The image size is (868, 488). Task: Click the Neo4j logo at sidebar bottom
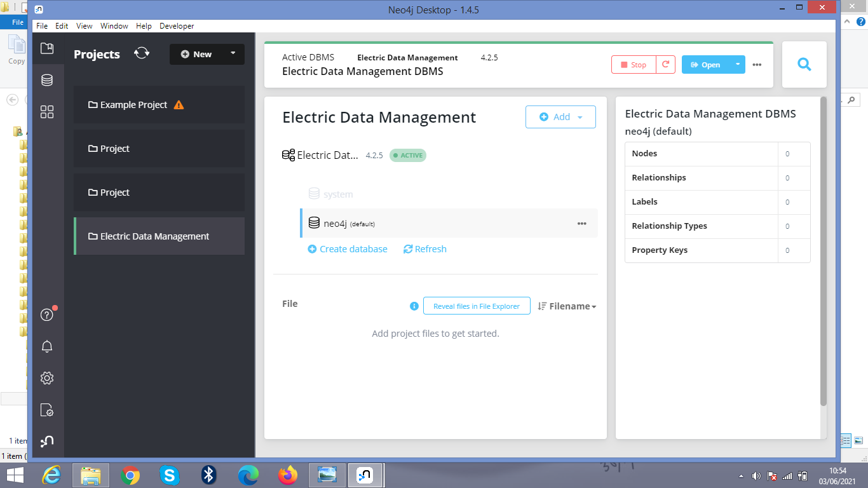pos(47,441)
